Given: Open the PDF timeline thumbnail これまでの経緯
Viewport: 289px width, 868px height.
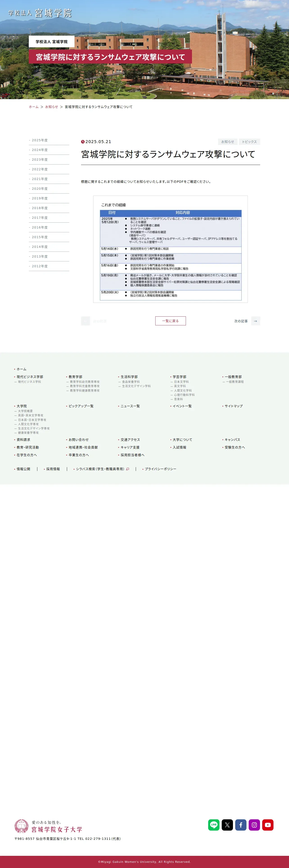Looking at the screenshot, I should 171,249.
